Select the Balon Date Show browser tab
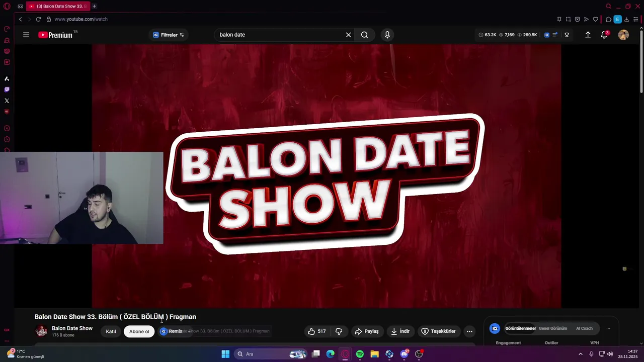644x362 pixels. 57,6
